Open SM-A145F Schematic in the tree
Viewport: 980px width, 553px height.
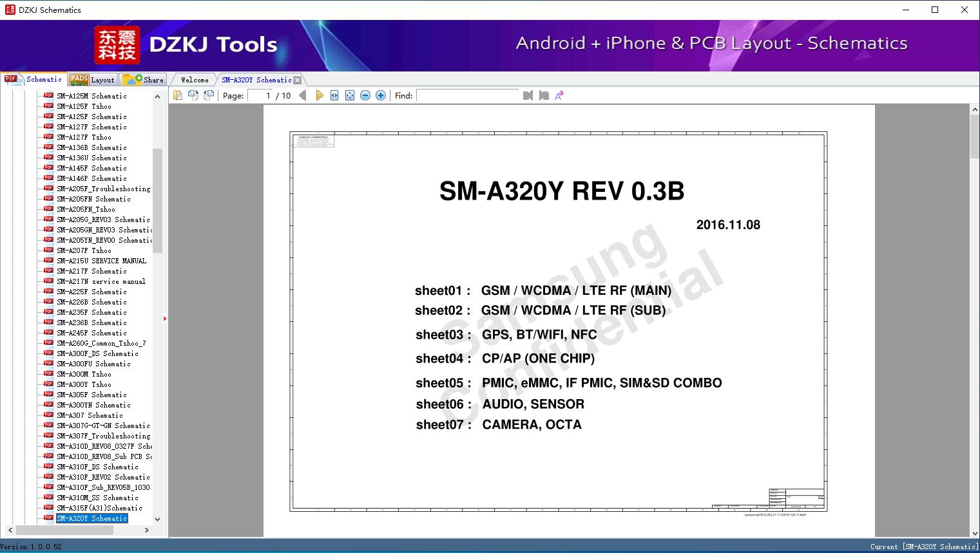[91, 168]
